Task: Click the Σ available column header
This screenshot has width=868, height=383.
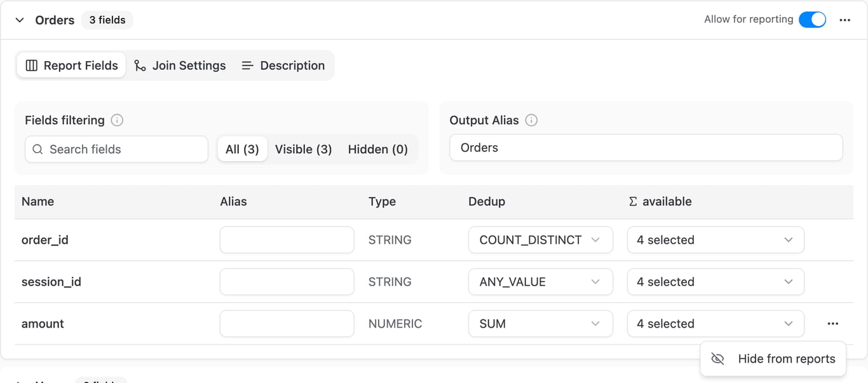Action: (x=660, y=202)
